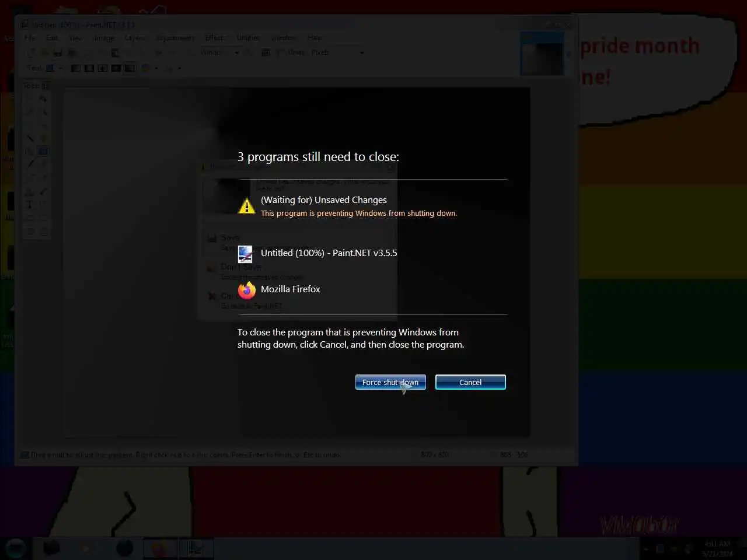Select the "(Waiting for) Unsaved Changes" entry
This screenshot has width=747, height=560.
point(324,199)
